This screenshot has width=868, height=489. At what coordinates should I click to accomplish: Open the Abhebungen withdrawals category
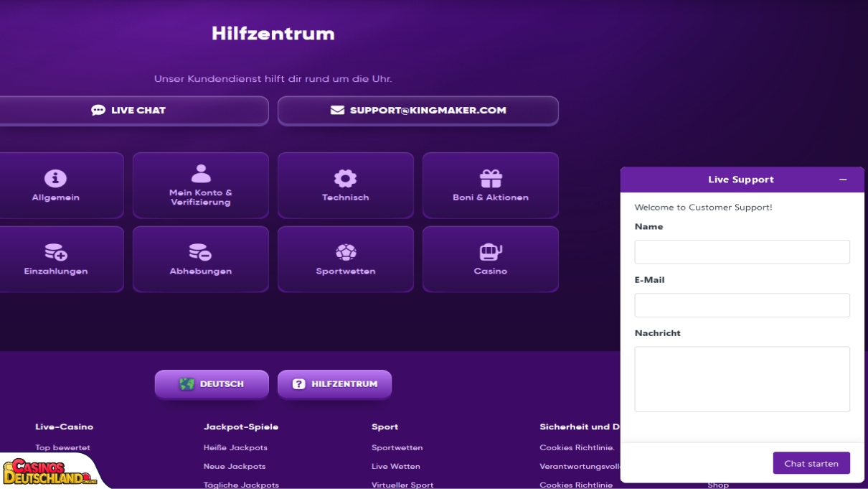[201, 259]
